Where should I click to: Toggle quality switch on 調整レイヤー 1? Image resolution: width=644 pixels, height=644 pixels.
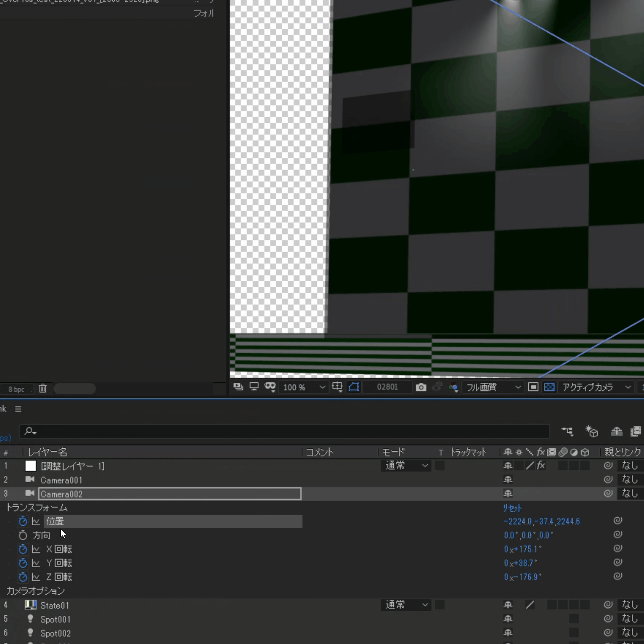[530, 466]
